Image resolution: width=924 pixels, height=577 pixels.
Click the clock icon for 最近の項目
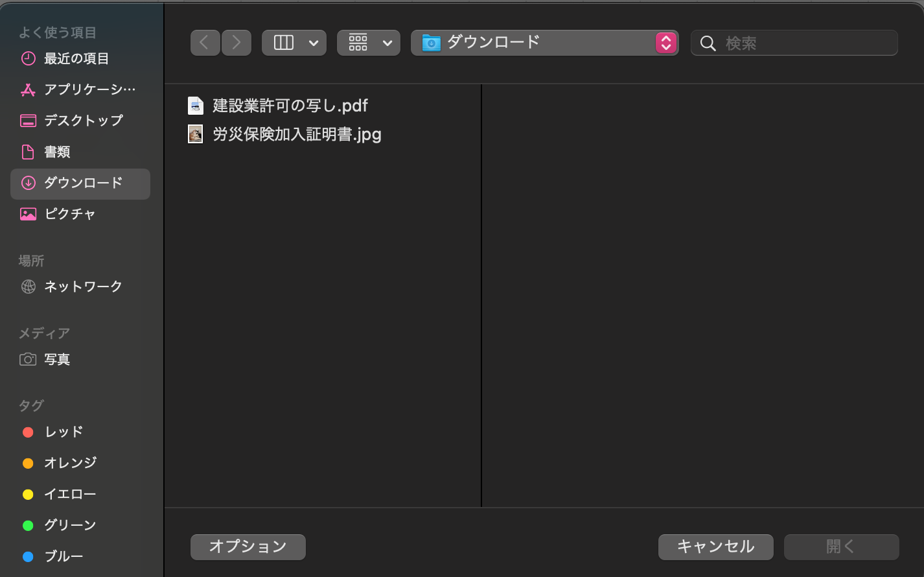point(28,58)
